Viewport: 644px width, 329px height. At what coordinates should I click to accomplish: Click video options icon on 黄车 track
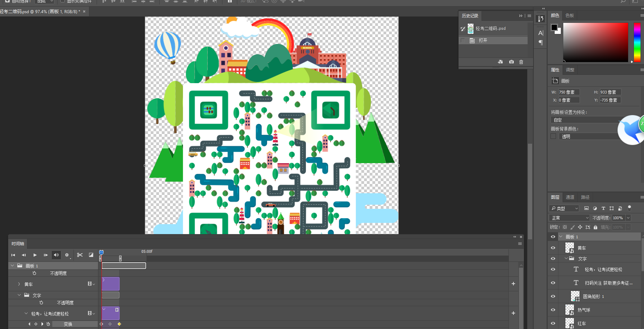pyautogui.click(x=91, y=284)
